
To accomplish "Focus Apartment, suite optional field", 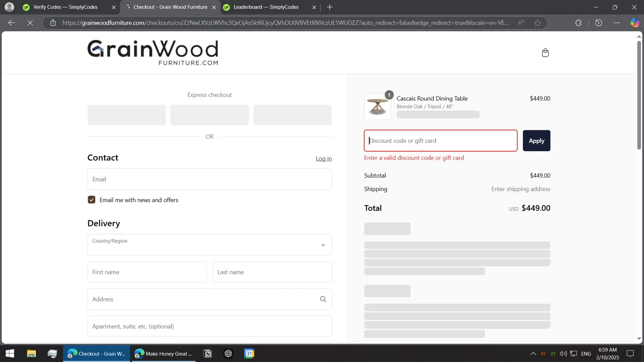I will pos(210,326).
